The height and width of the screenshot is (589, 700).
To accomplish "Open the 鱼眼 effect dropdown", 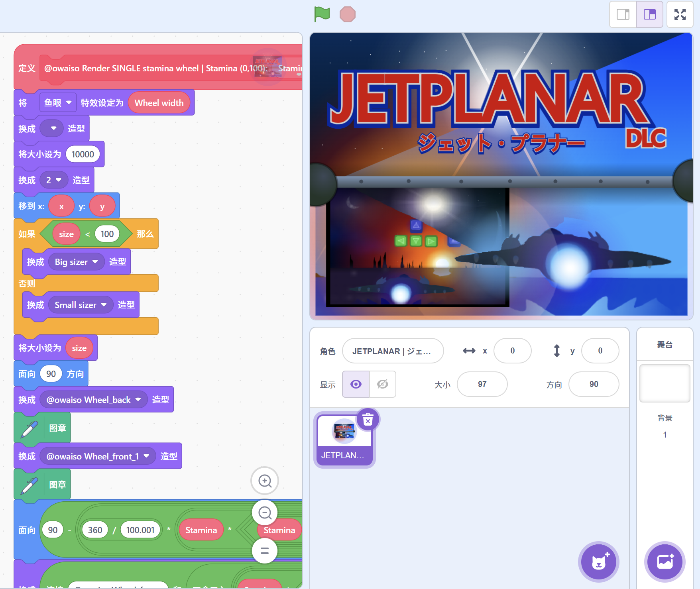I will pyautogui.click(x=58, y=103).
